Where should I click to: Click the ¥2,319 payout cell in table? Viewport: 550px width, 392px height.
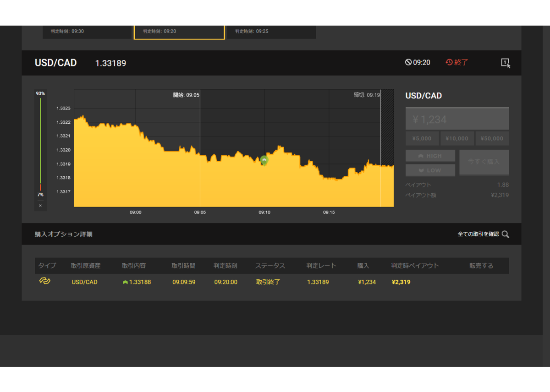401,282
